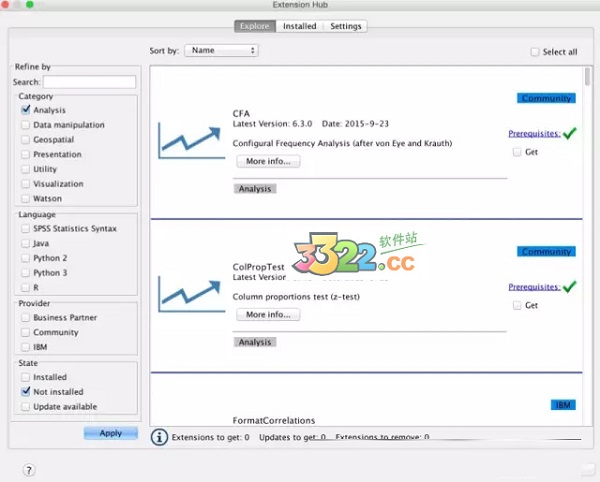
Task: Click the Prerequisites link for ColPropTest
Action: point(533,287)
